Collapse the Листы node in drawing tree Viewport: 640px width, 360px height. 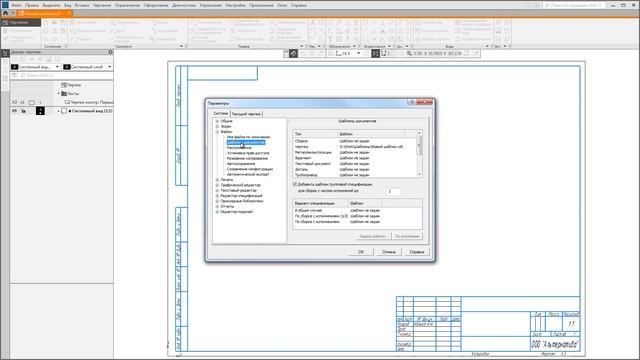(x=59, y=93)
